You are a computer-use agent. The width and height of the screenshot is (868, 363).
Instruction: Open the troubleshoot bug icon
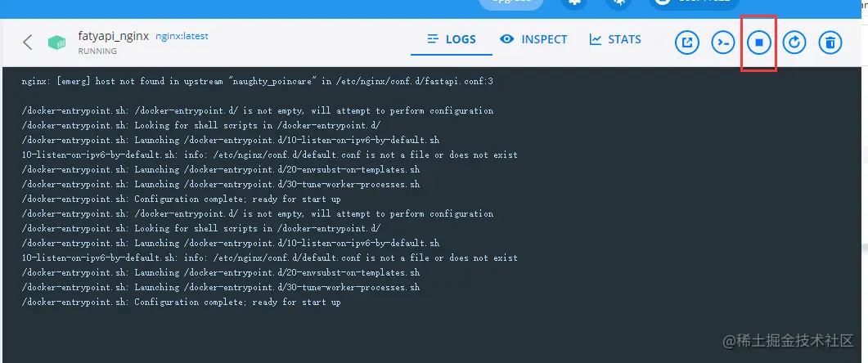(618, 2)
